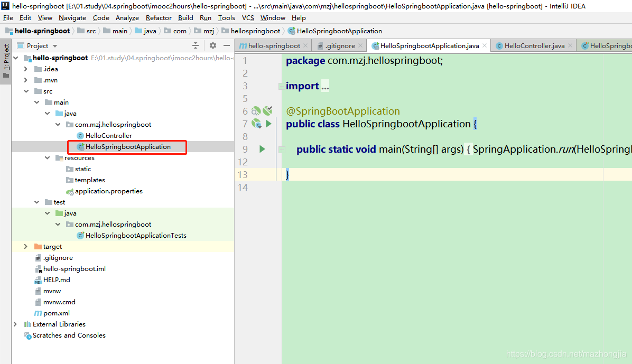Viewport: 632px width, 364px height.
Task: Toggle the 1: Project tool window stripe
Action: [x=6, y=61]
